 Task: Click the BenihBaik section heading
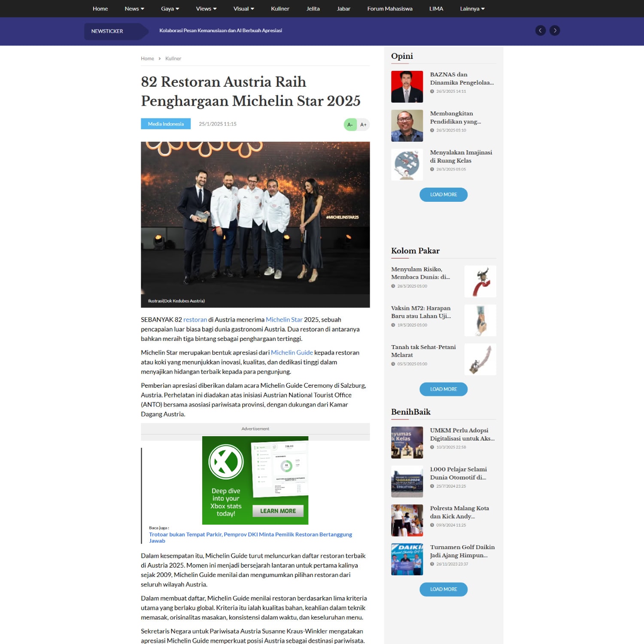coord(411,412)
